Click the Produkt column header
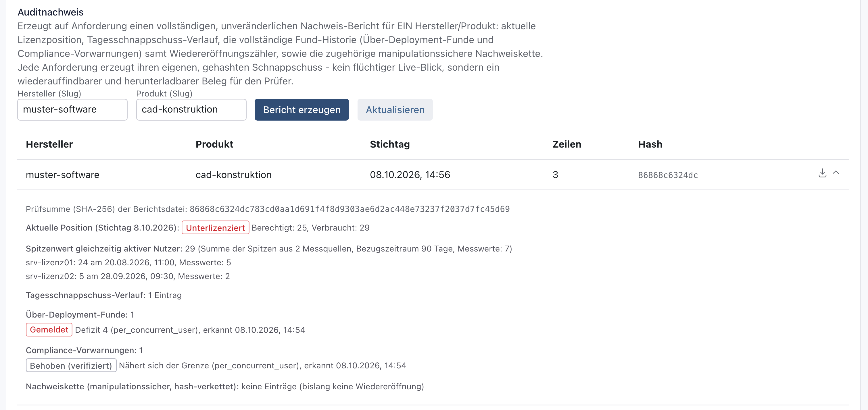 (214, 144)
